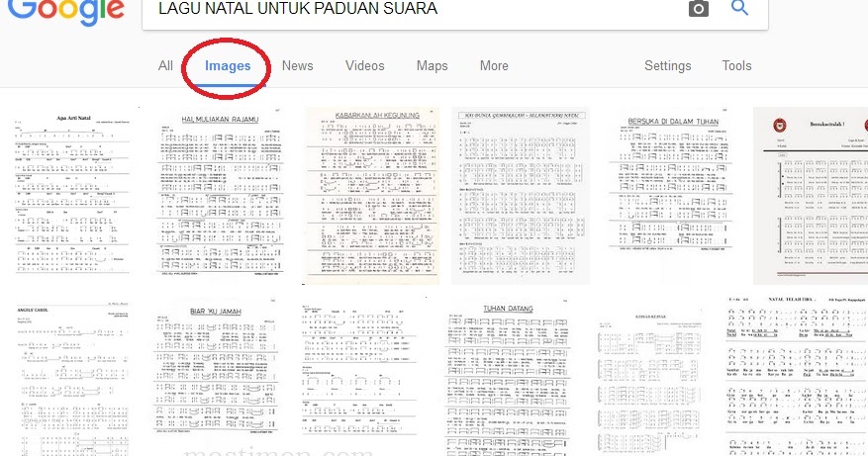Open the Settings menu
This screenshot has width=868, height=456.
click(668, 66)
